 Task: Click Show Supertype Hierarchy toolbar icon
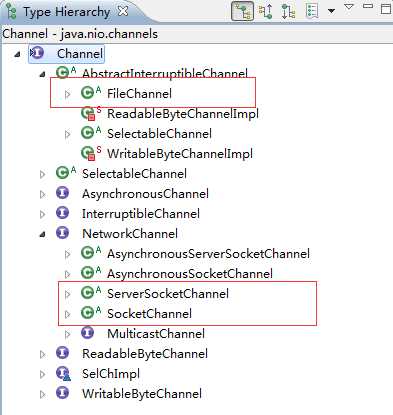point(266,11)
